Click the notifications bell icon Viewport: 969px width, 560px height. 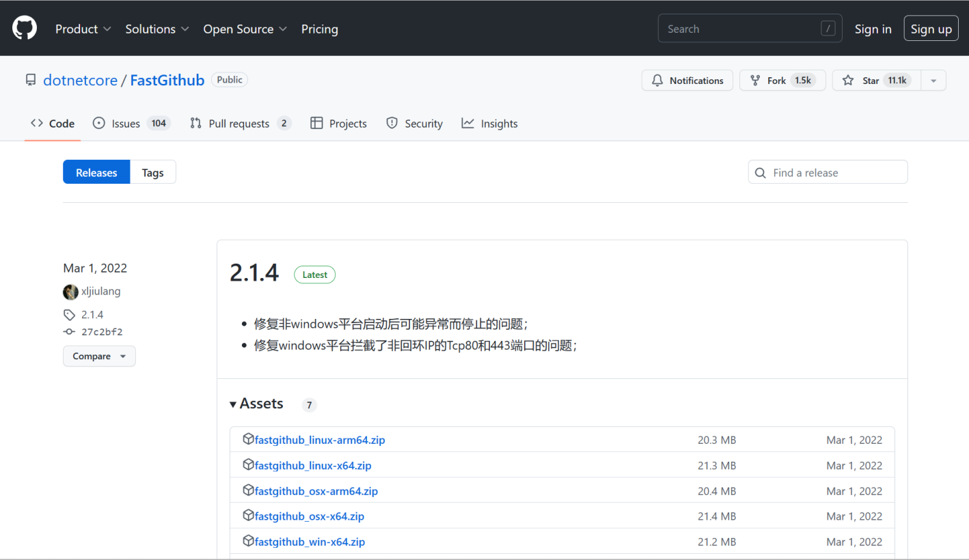(x=657, y=80)
